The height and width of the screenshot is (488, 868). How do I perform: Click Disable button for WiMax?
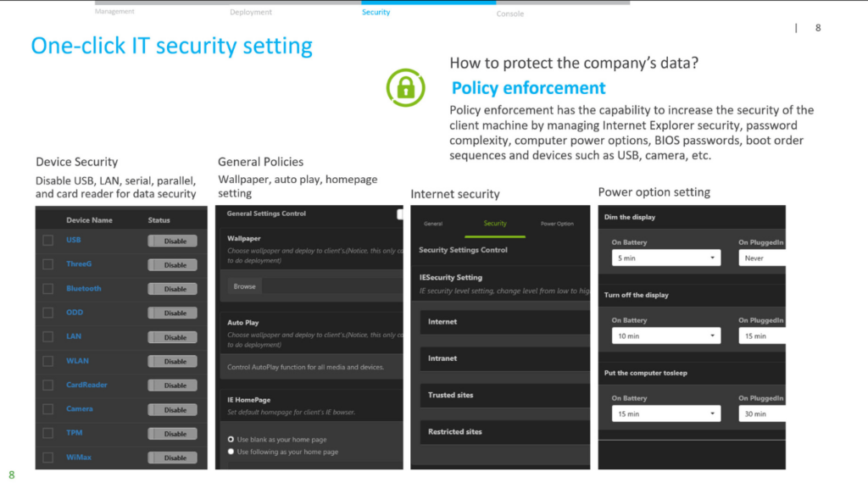pyautogui.click(x=172, y=457)
